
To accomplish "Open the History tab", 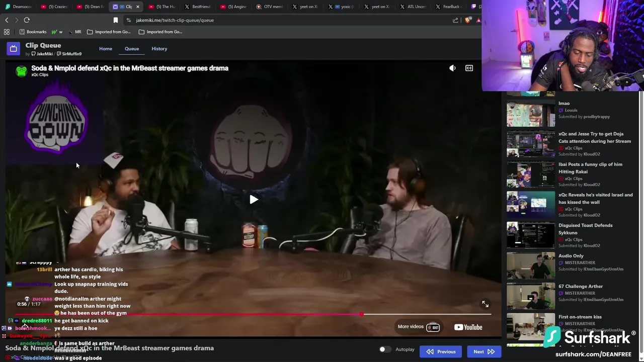I will (x=159, y=49).
